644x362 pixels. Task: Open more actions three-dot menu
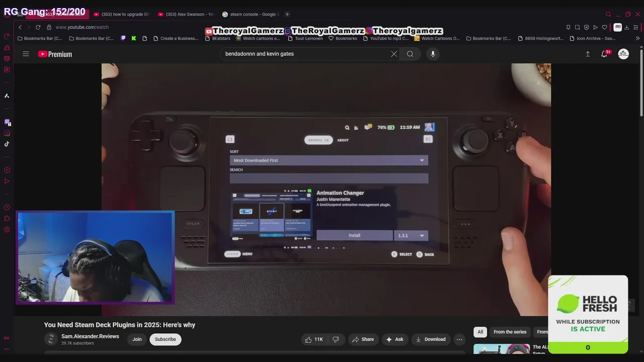(459, 339)
